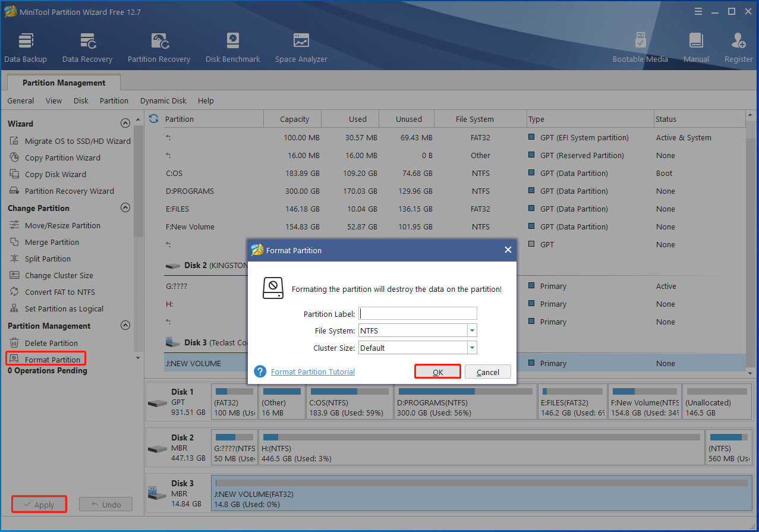Select the G:???? partition row
Screen dimensions: 759x532
454,286
